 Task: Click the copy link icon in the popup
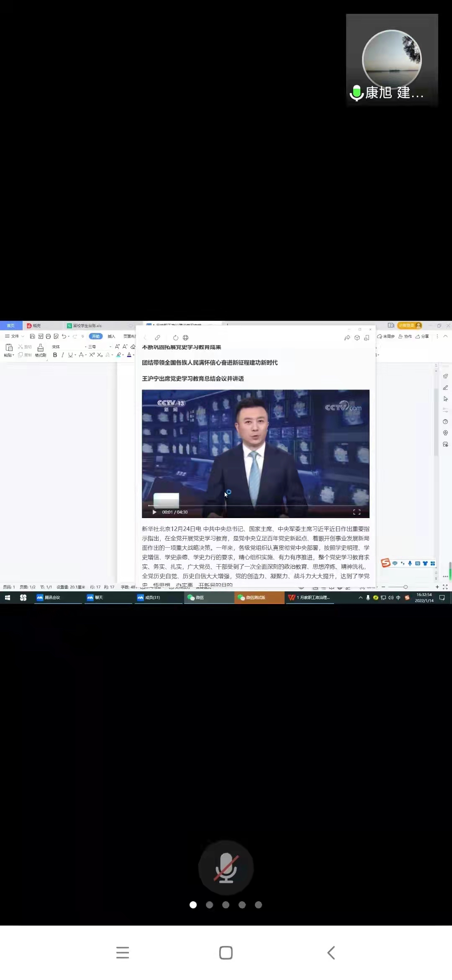(x=157, y=338)
